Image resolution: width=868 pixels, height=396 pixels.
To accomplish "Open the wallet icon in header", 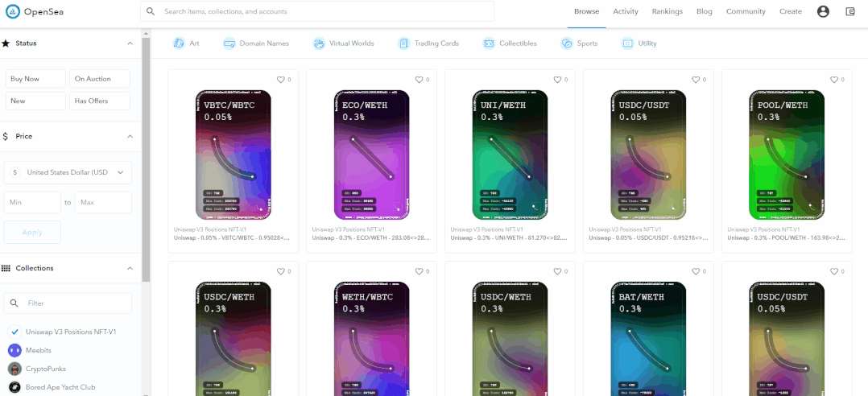I will [850, 11].
